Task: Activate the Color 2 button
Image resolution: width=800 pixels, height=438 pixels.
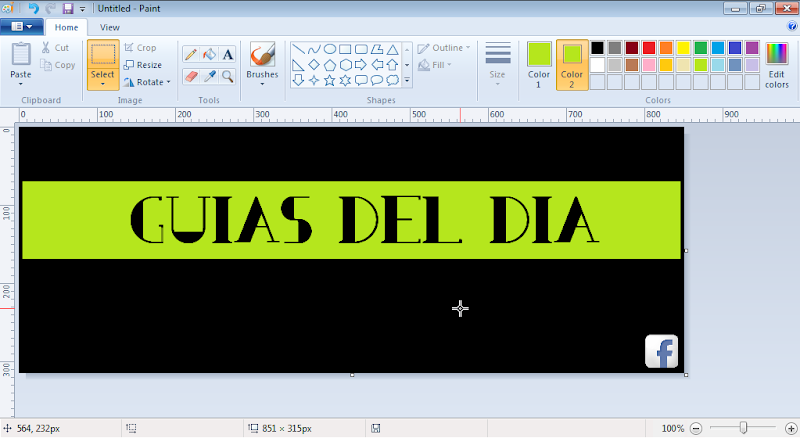Action: 572,65
